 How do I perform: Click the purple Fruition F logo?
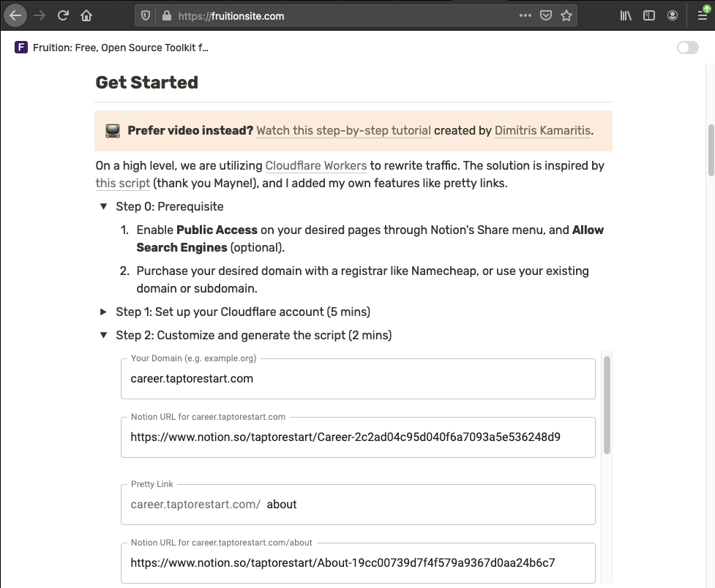pos(21,48)
